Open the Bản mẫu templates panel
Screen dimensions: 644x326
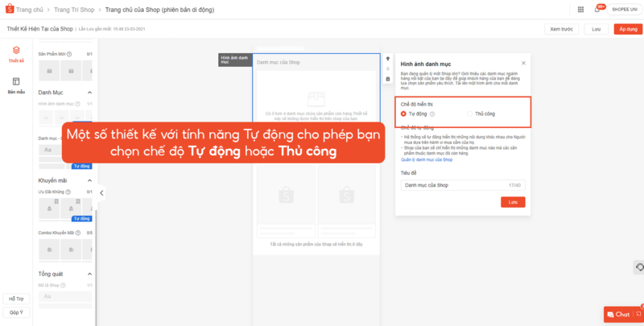point(15,85)
